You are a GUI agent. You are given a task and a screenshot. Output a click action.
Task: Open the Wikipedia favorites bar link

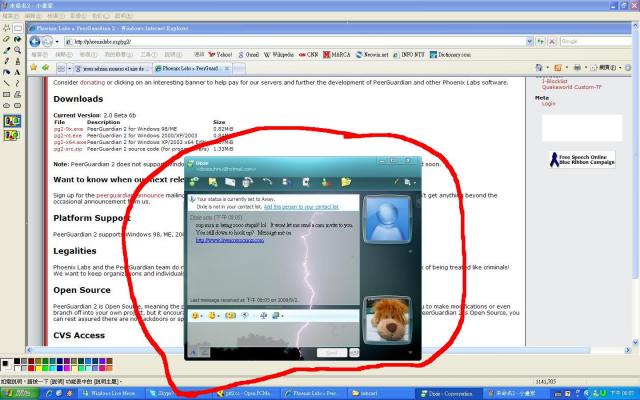tap(279, 55)
